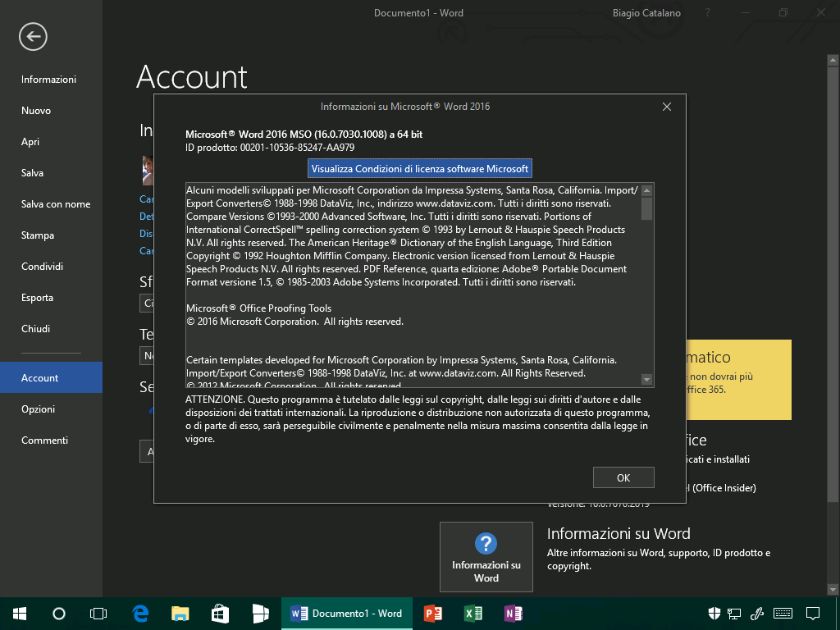Viewport: 840px width, 630px height.
Task: Open the Apri page
Action: pos(30,141)
